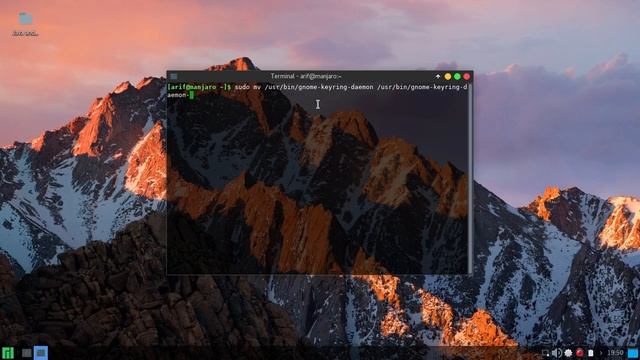Maximize terminal with green button
Image resolution: width=640 pixels, height=360 pixels.
[457, 76]
